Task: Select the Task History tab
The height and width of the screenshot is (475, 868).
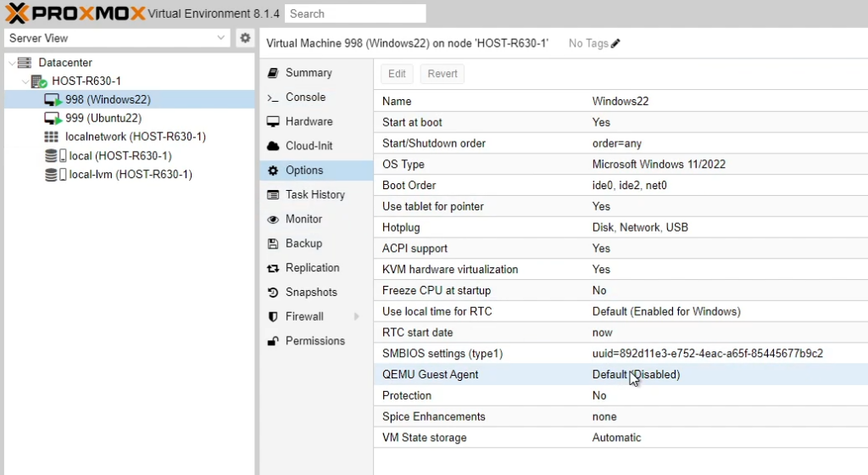Action: tap(316, 195)
